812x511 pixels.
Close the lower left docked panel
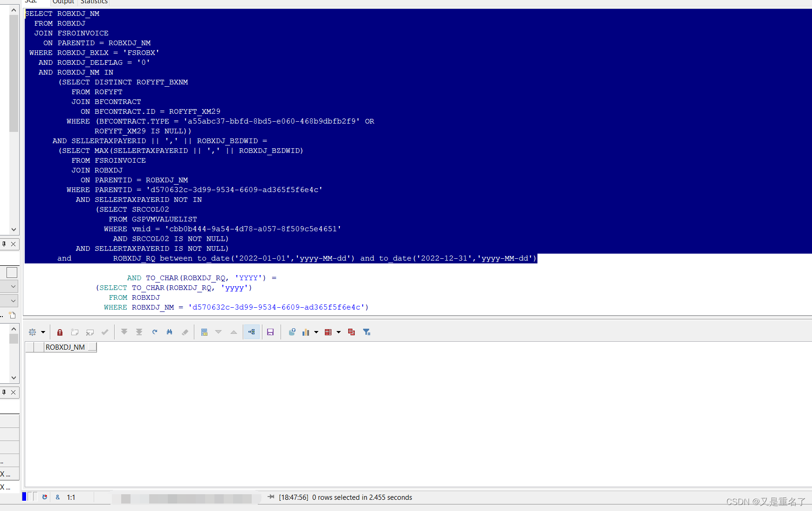coord(14,392)
